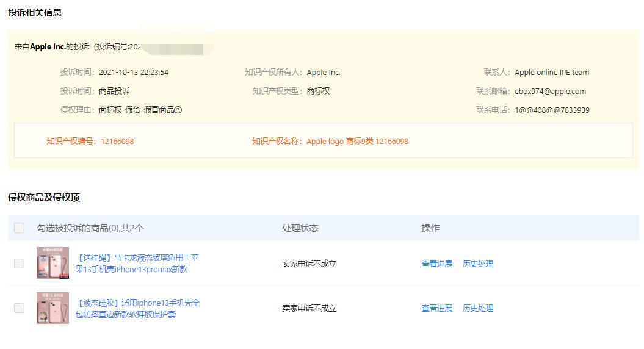Tick the select-all complained products checkbox
This screenshot has width=644, height=349.
coord(20,228)
